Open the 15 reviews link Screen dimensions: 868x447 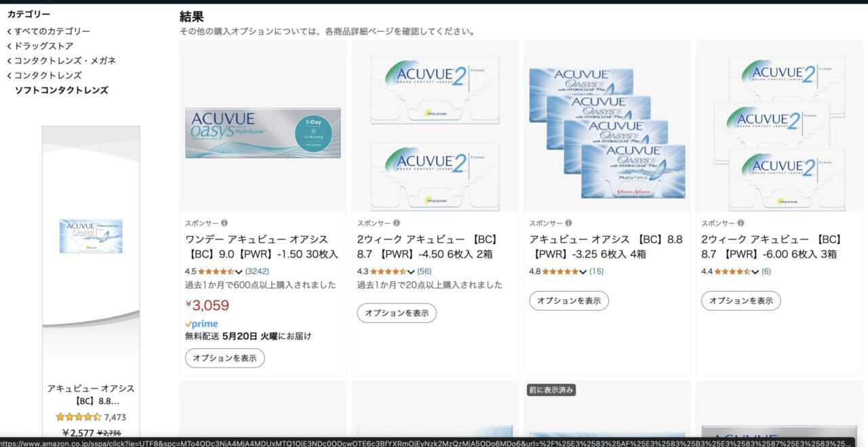click(596, 271)
